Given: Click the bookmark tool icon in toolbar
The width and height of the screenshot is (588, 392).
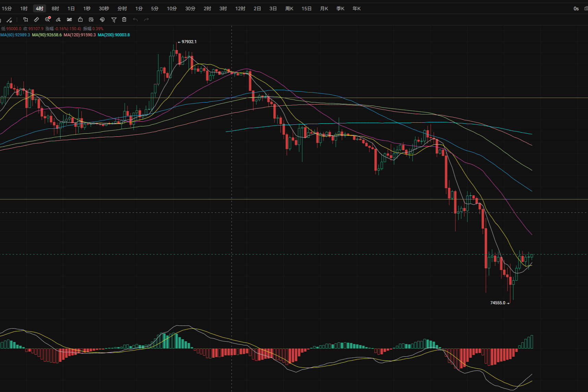Looking at the screenshot, I should pyautogui.click(x=26, y=20).
